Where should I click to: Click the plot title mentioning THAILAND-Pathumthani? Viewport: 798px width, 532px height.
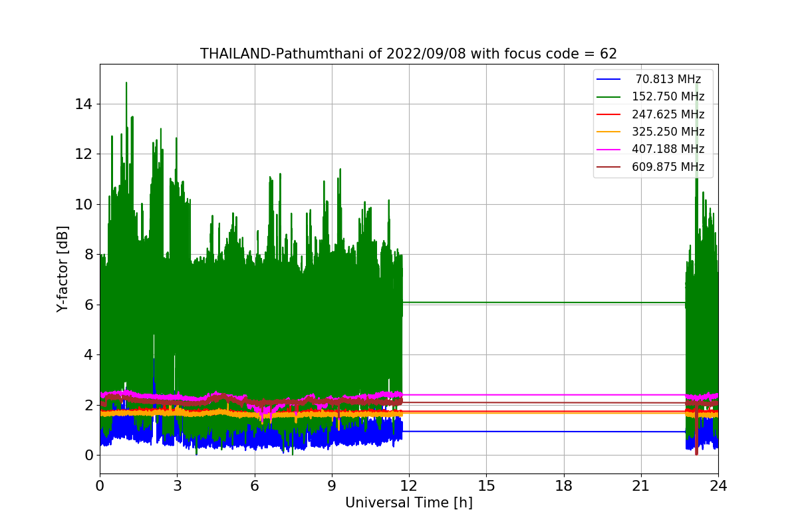(408, 54)
